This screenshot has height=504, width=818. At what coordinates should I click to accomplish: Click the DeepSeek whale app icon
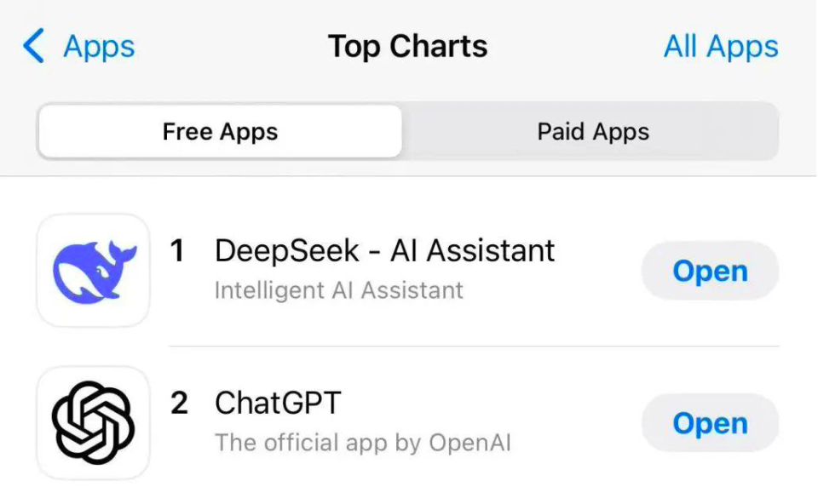[94, 271]
